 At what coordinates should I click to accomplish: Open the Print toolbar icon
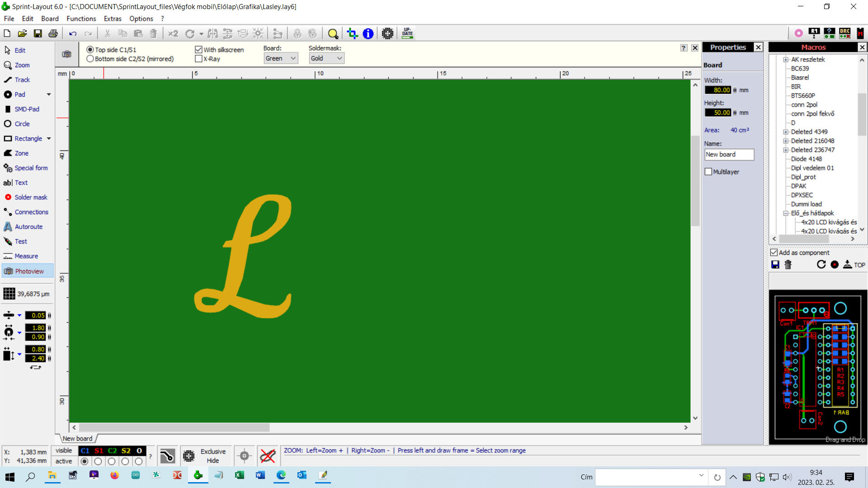coord(53,33)
